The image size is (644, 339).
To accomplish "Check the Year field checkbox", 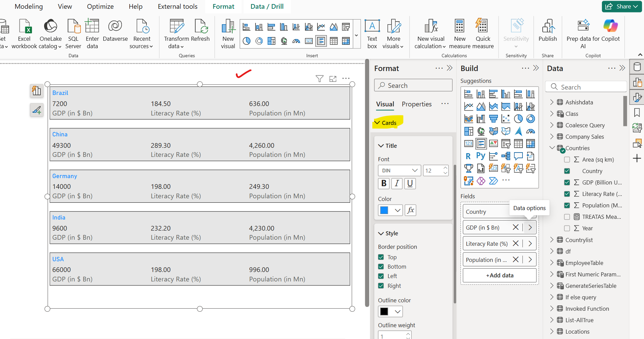I will (x=567, y=228).
